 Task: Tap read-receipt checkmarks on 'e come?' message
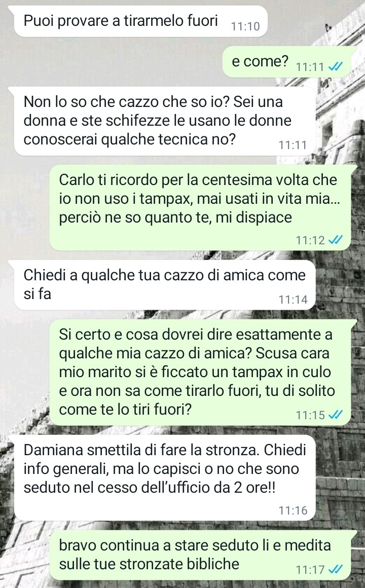(335, 67)
